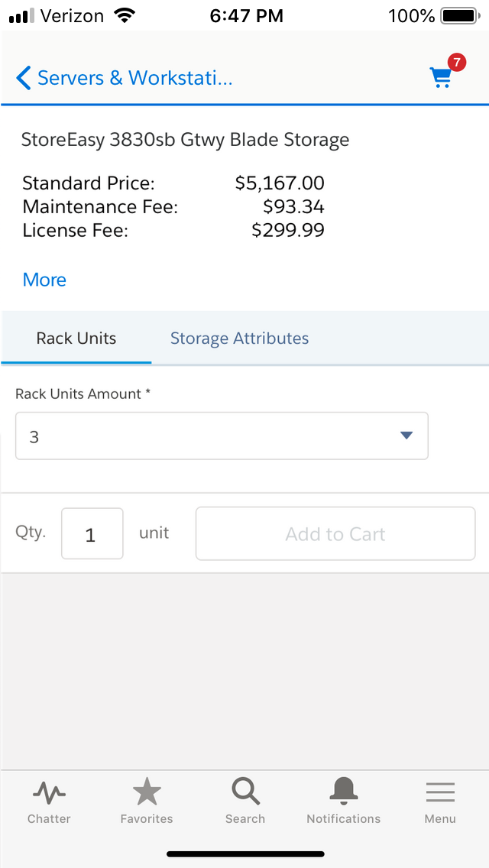Image resolution: width=489 pixels, height=868 pixels.
Task: Select the Rack Units tab
Action: [x=76, y=338]
